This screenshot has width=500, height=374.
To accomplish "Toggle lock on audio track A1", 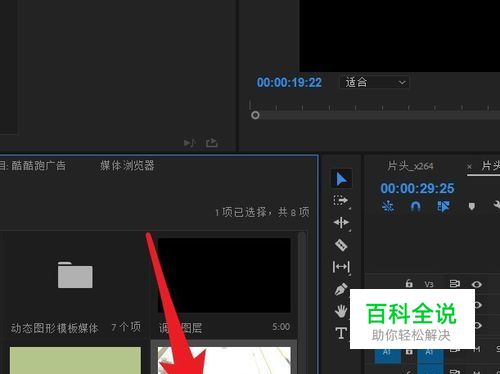I will [409, 352].
